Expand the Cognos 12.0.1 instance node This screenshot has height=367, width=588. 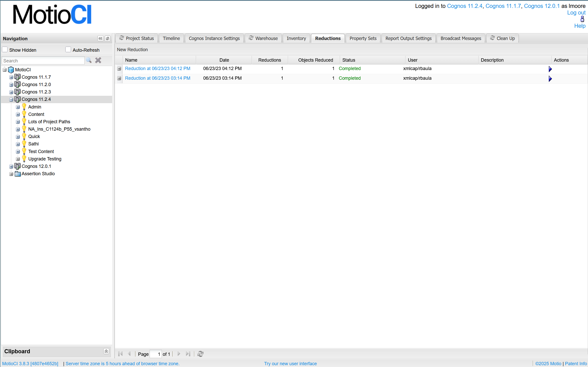pyautogui.click(x=11, y=167)
